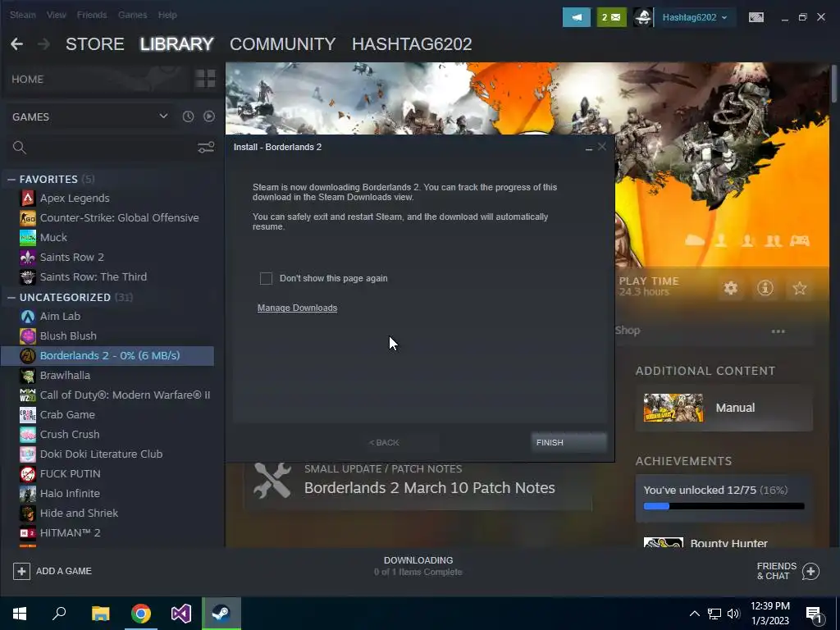
Task: Open Windows notification center icon
Action: tap(814, 614)
